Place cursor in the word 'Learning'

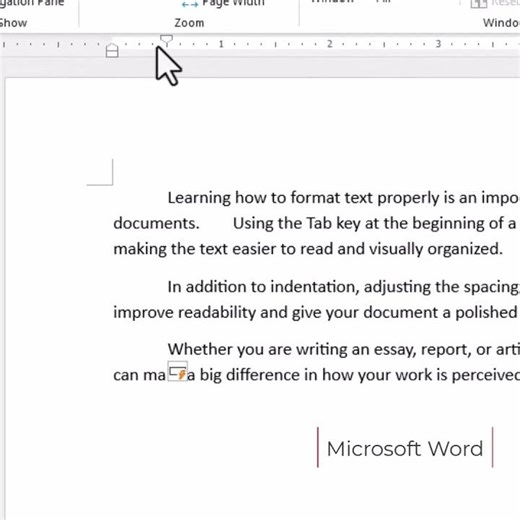[199, 198]
